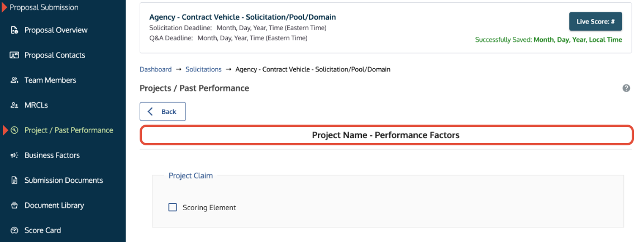The image size is (644, 242).
Task: Click the Project Claim group label
Action: [190, 175]
